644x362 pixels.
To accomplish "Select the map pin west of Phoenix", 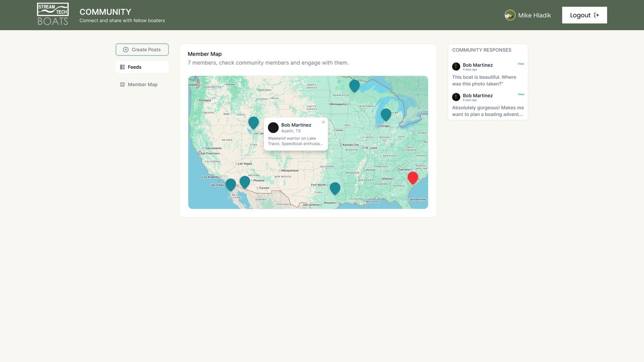I will pos(245,182).
